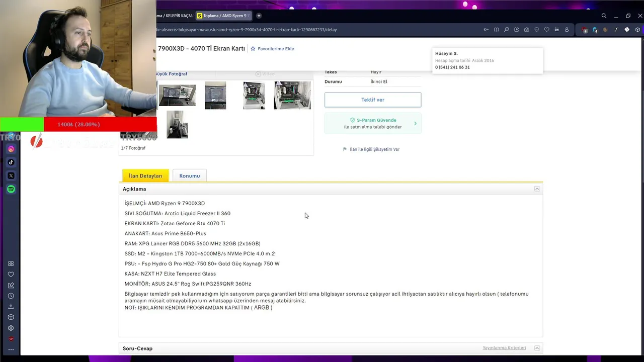The image size is (644, 362).
Task: Open extensions cube icon in sidebar
Action: pyautogui.click(x=11, y=317)
